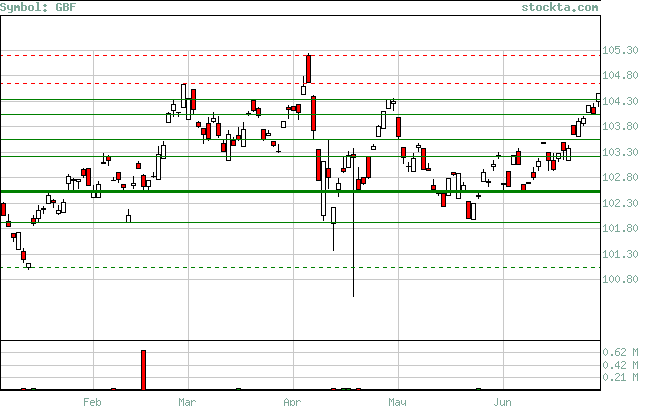This screenshot has height=406, width=655.
Task: Click the stockta.com watermark text
Action: click(x=560, y=7)
